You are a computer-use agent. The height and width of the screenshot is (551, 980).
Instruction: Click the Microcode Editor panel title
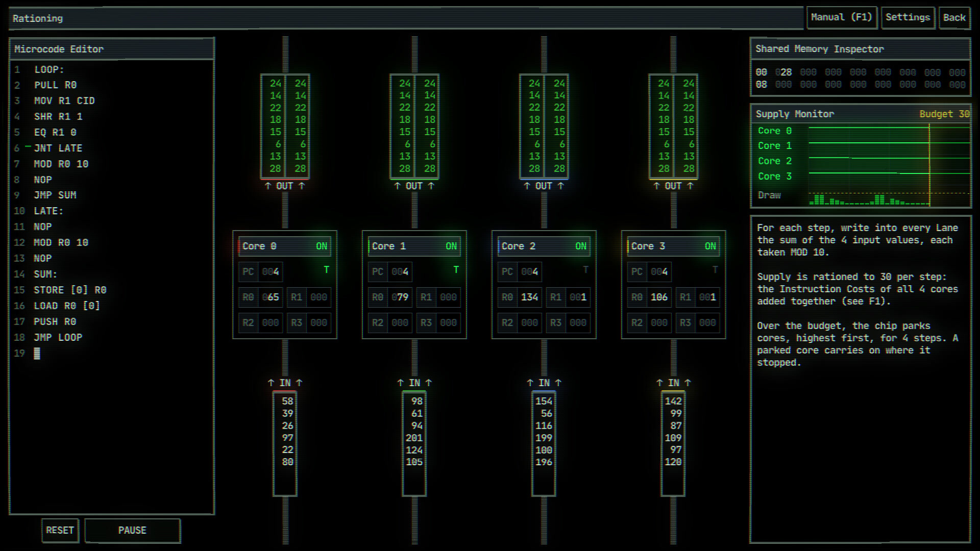coord(59,49)
